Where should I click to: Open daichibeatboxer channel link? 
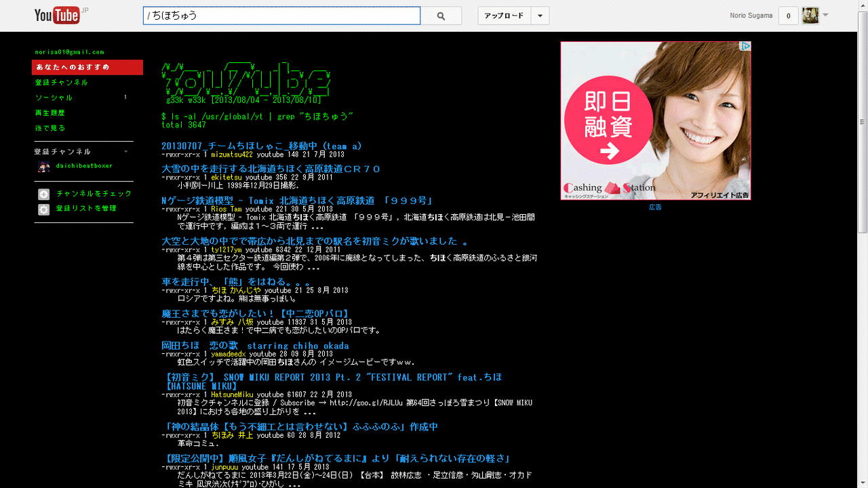point(84,166)
